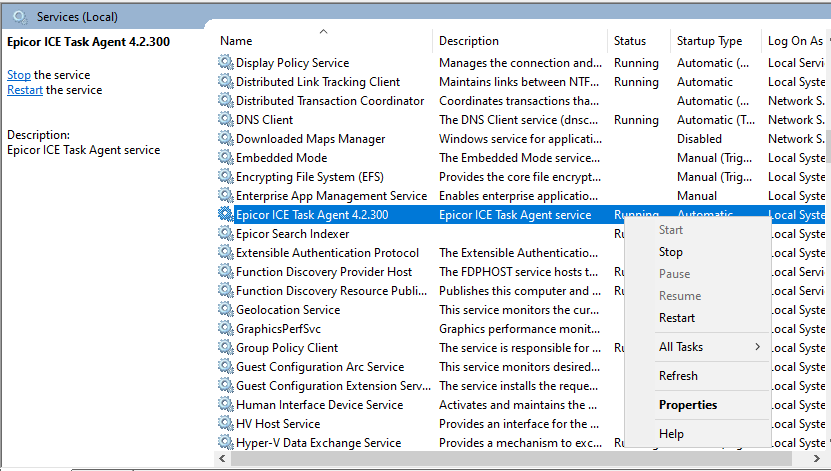Select the Embedded Mode service name
Screen dimensions: 831x471
pyautogui.click(x=281, y=158)
